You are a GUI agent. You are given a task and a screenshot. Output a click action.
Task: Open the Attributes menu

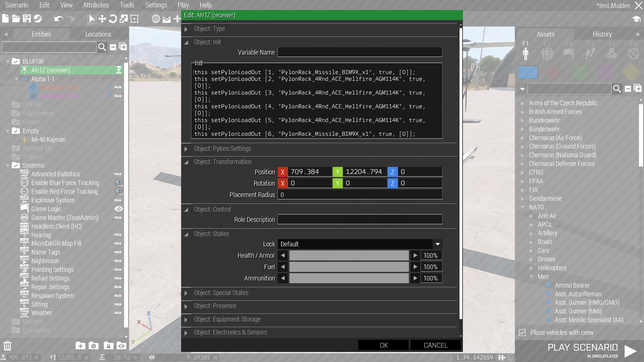[96, 5]
